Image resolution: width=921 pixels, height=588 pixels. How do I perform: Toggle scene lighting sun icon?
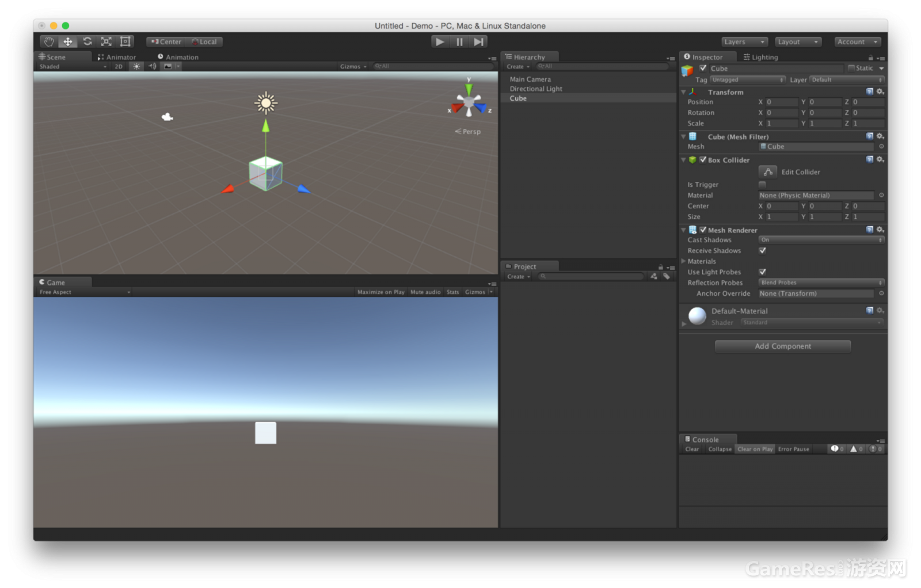pos(136,66)
